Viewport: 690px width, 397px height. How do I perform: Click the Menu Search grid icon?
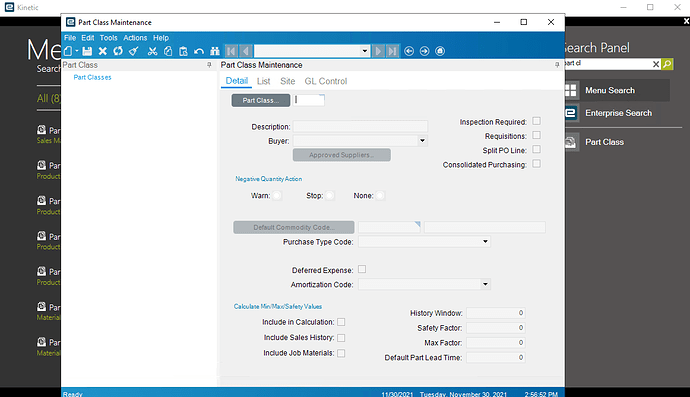coord(571,90)
